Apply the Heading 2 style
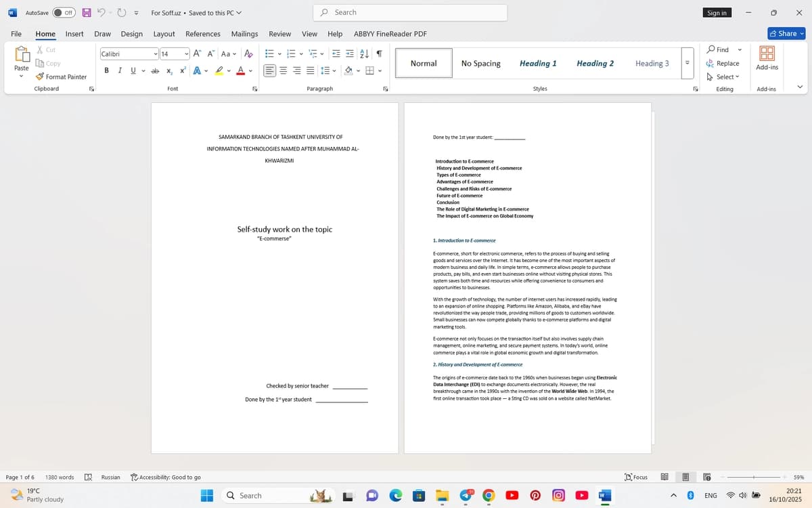 (595, 63)
